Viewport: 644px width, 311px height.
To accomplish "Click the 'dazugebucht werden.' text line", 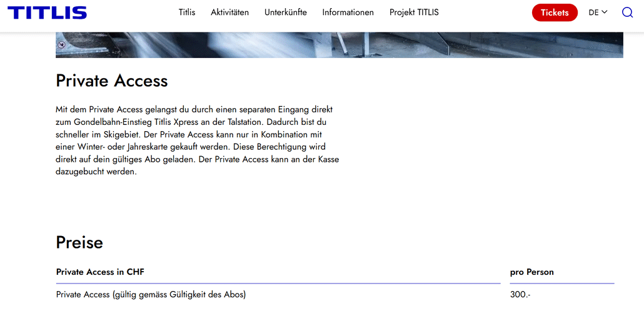I will (96, 172).
